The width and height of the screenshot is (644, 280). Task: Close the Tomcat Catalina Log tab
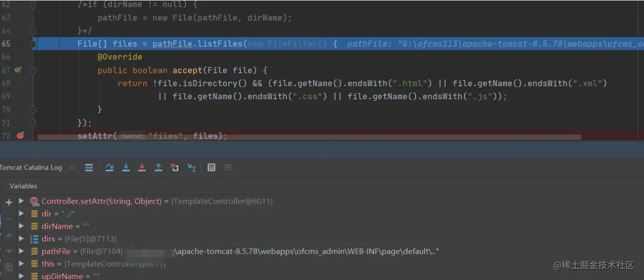71,168
